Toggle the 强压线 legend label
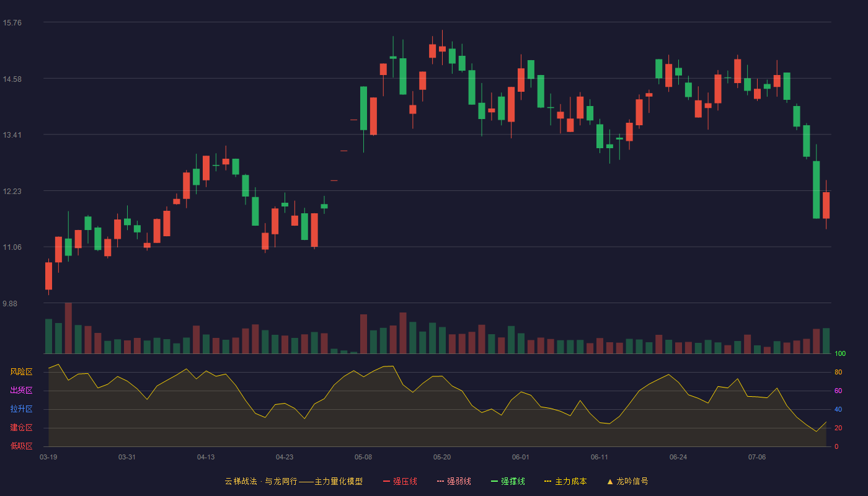The image size is (868, 496). (x=405, y=481)
